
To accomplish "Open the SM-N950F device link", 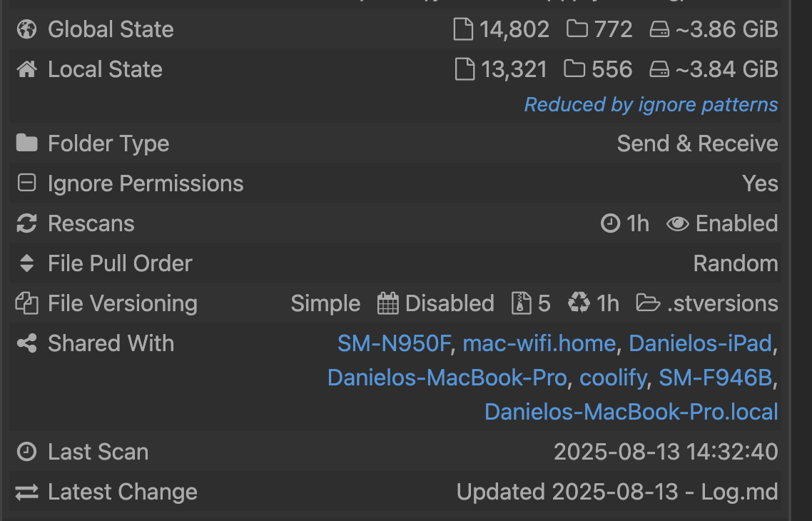I will 395,343.
